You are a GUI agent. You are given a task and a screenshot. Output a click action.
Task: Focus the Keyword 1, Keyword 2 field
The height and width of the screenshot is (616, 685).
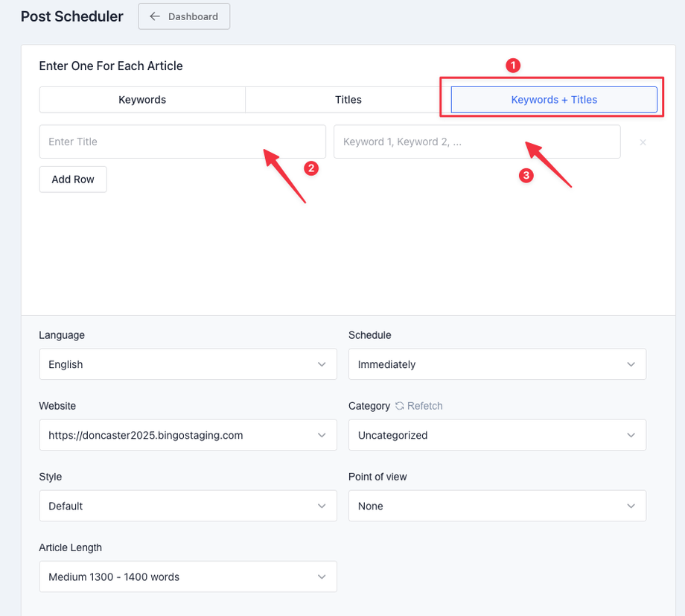[477, 142]
